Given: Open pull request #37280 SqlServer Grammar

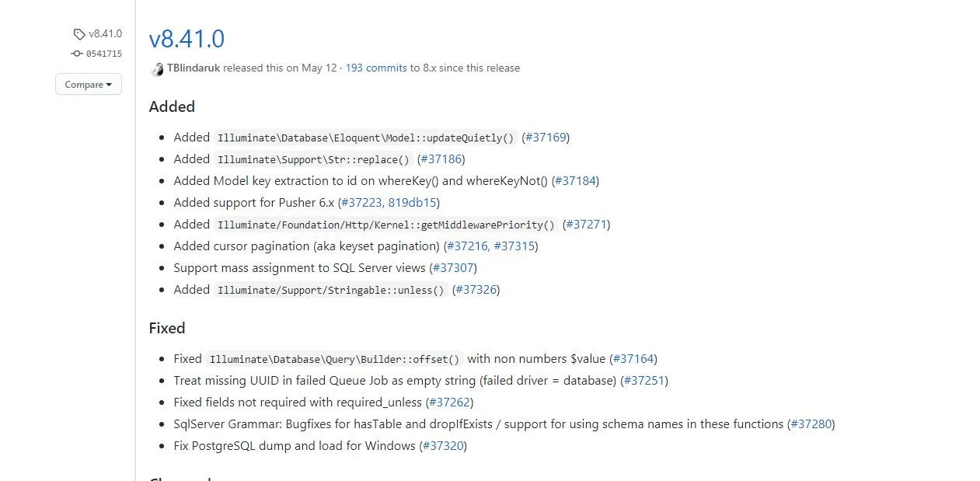Looking at the screenshot, I should pyautogui.click(x=811, y=424).
